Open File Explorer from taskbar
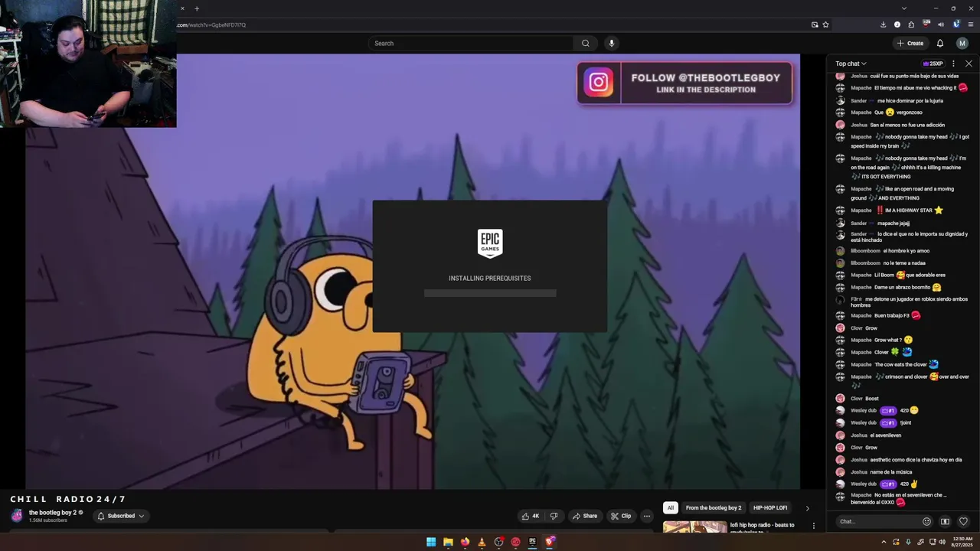This screenshot has width=980, height=551. 448,542
